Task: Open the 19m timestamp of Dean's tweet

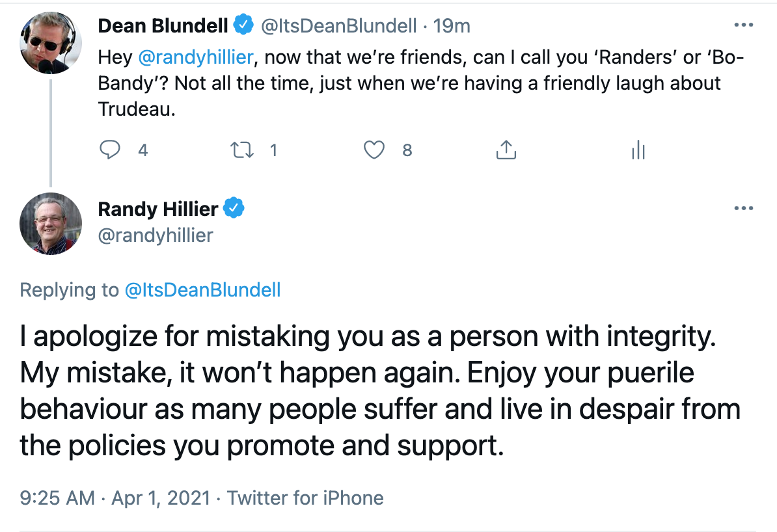Action: 452,26
